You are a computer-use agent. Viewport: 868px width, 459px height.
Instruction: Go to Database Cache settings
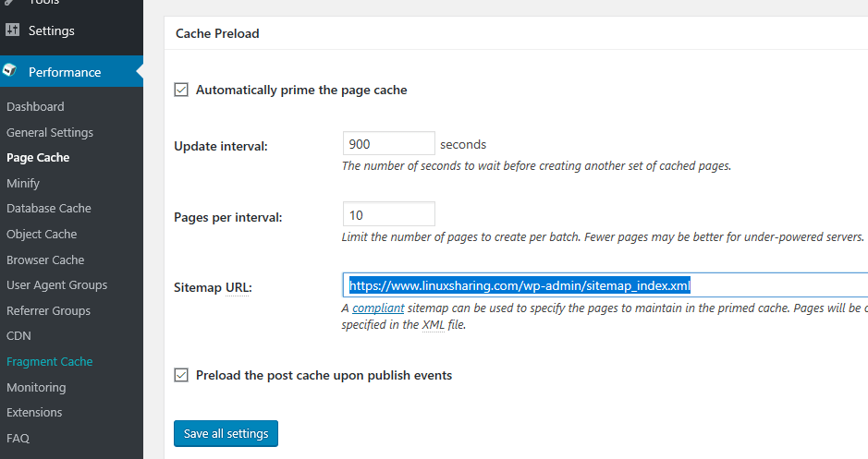(x=48, y=209)
